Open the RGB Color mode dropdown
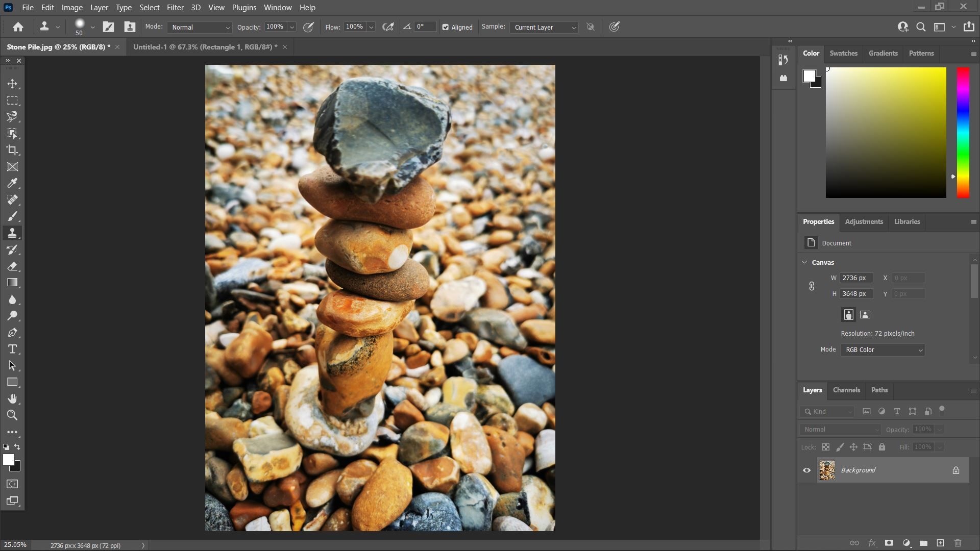This screenshot has width=980, height=551. pyautogui.click(x=883, y=350)
